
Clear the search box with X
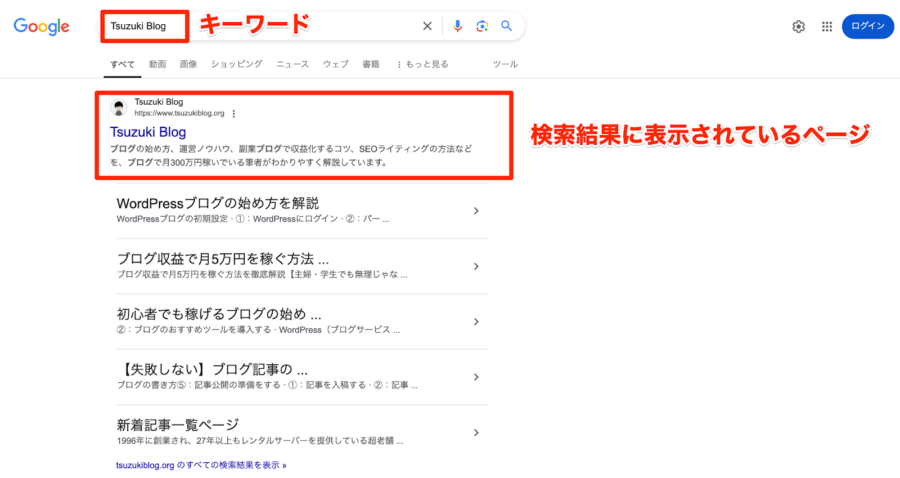427,26
